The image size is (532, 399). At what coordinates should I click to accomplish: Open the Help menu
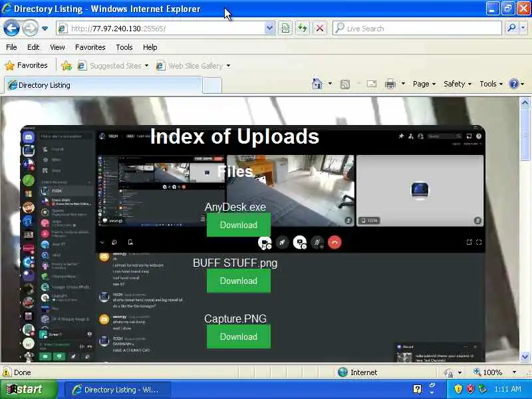pos(150,47)
